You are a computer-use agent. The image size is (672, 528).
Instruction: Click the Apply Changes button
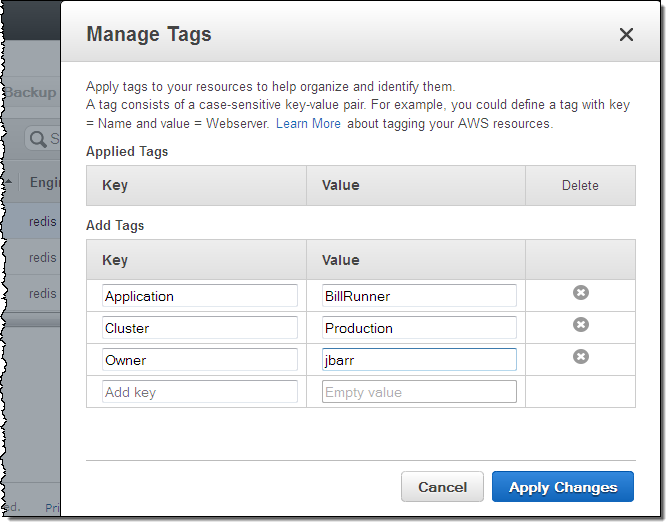click(562, 487)
